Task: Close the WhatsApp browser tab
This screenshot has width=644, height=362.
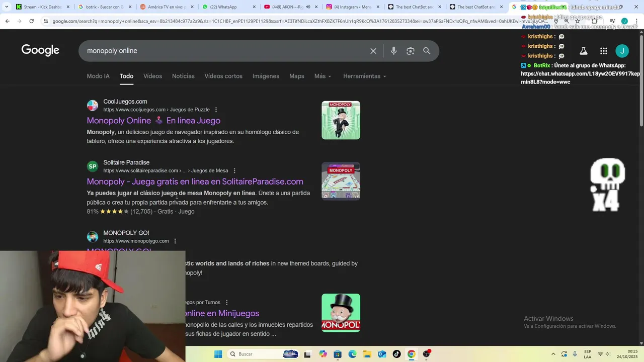Action: tap(254, 7)
